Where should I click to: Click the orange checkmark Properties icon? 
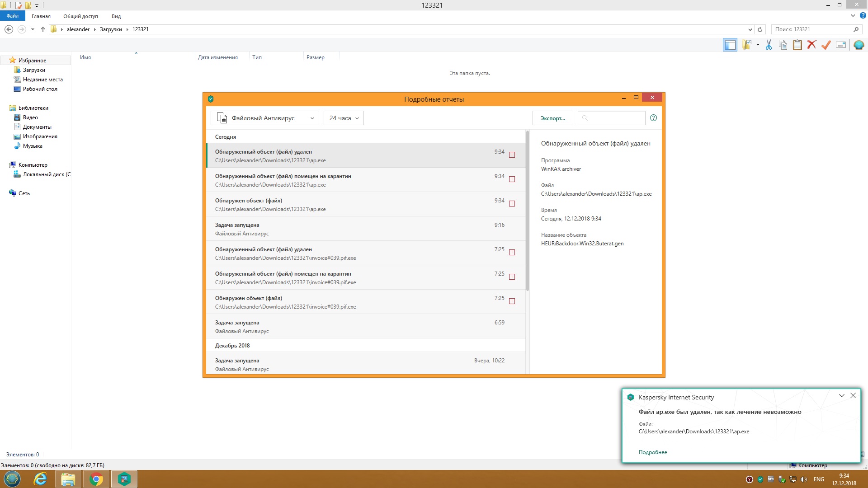pos(826,45)
